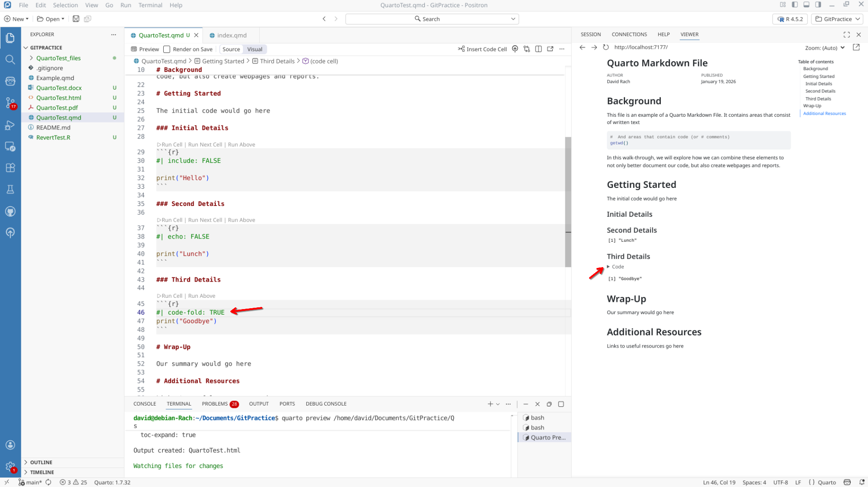Open the Search view in activity bar
The image size is (868, 487).
click(10, 59)
